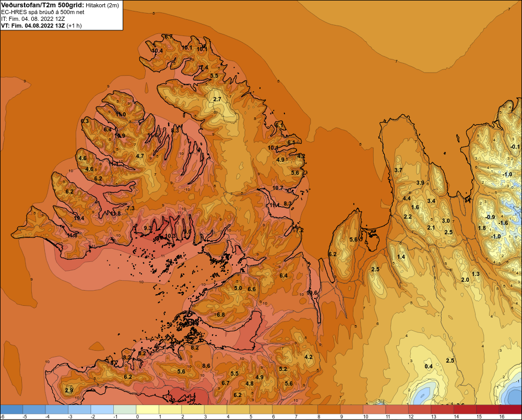Select the 2.0 temperature value on the map

pos(465,280)
